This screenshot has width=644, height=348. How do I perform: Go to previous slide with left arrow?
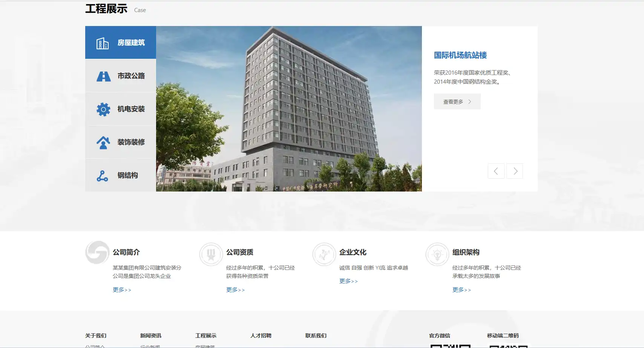pyautogui.click(x=496, y=171)
